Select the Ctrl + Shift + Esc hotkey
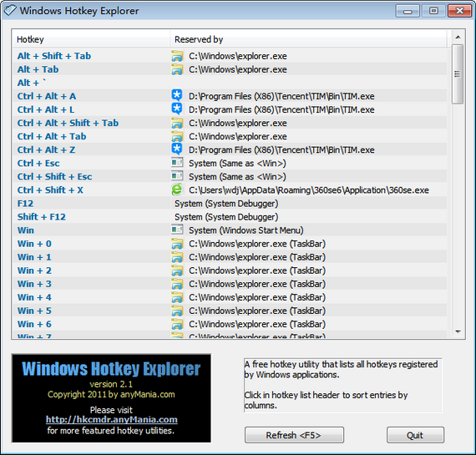The height and width of the screenshot is (455, 476). 54,177
